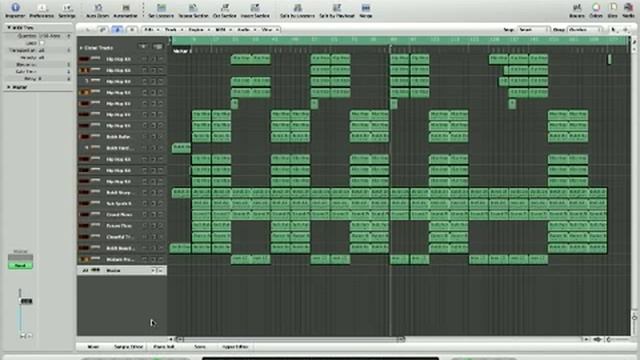
Task: Toggle the blue Catch playhead button
Action: point(118,29)
